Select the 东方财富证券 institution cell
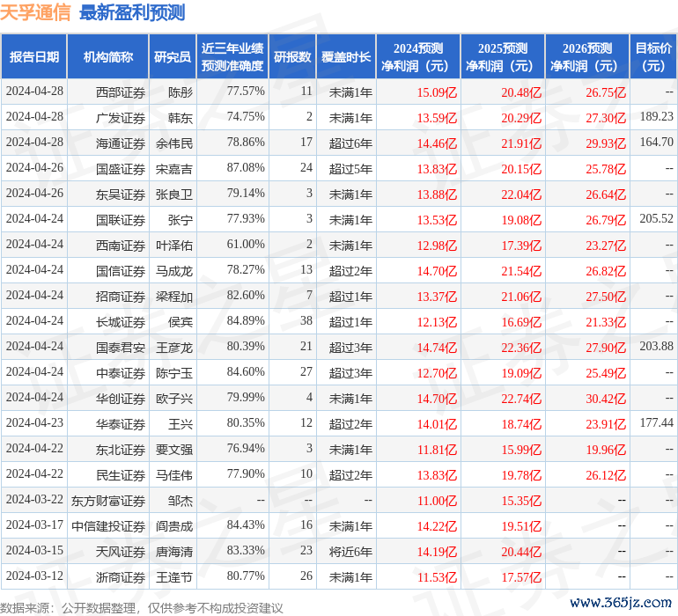 pyautogui.click(x=108, y=501)
